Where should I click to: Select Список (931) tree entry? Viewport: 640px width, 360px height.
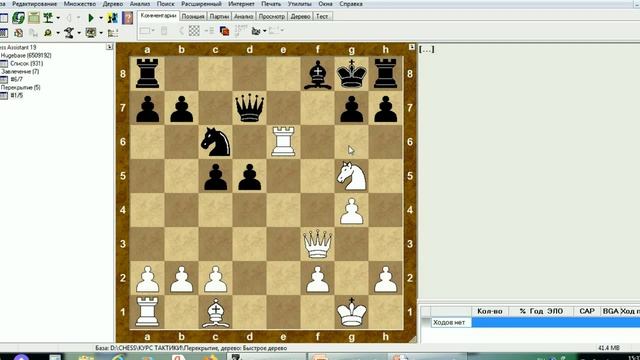point(26,63)
